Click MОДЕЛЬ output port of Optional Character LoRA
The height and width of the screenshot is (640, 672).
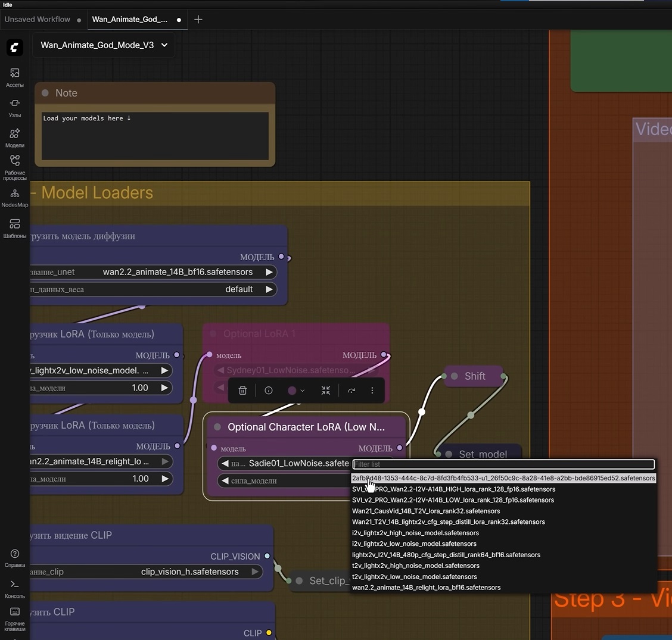399,448
